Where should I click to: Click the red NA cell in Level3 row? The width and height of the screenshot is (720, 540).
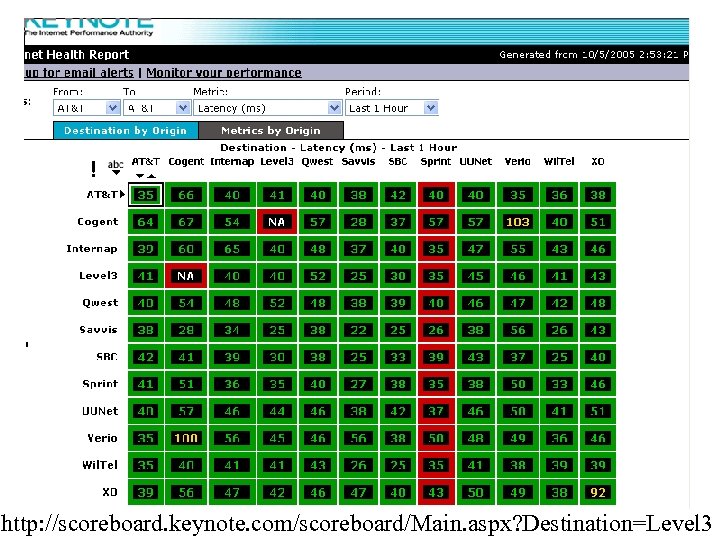pyautogui.click(x=186, y=276)
